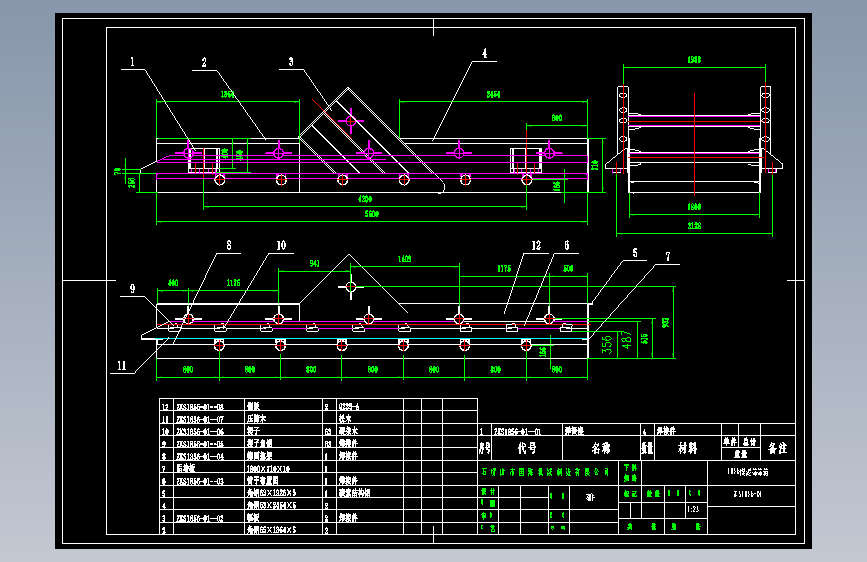Click callout number 6 in lower view
Image resolution: width=867 pixels, height=562 pixels.
point(567,245)
